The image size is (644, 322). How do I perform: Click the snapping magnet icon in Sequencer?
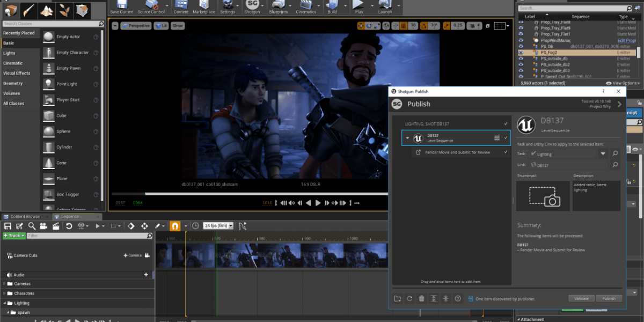coord(175,226)
